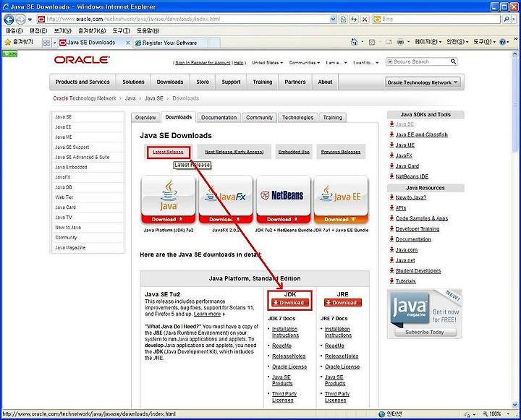
Task: Expand the Communities dropdown
Action: point(305,62)
